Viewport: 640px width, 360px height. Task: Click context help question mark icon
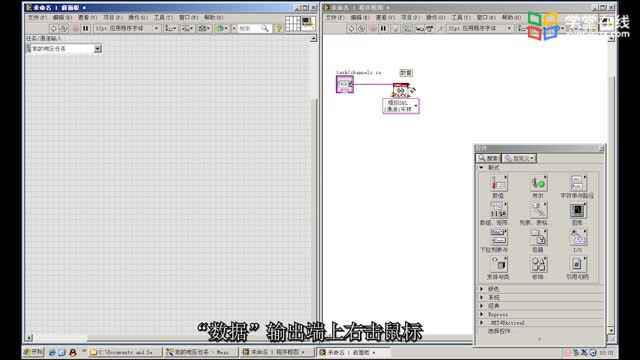279,28
